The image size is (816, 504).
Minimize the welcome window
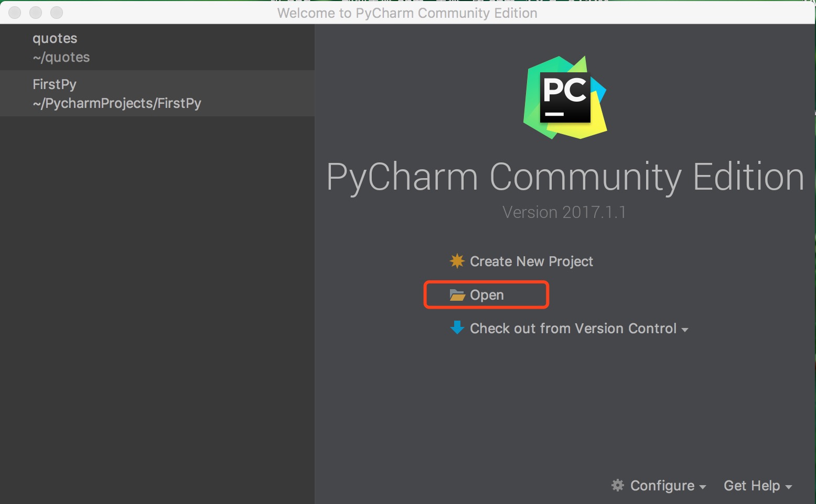point(36,13)
